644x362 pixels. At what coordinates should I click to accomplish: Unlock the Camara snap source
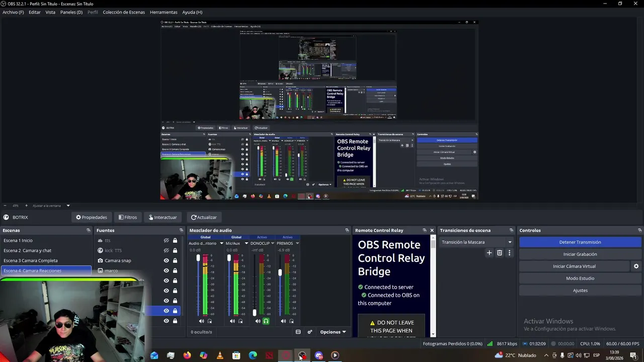175,260
